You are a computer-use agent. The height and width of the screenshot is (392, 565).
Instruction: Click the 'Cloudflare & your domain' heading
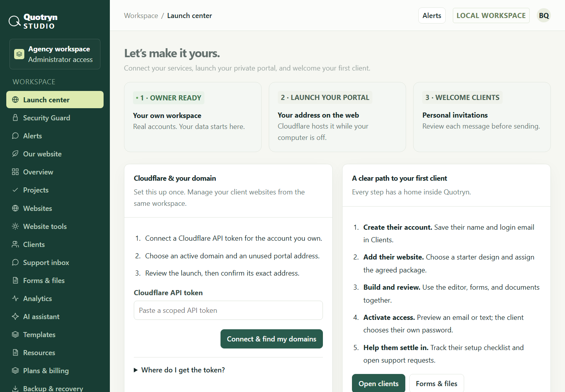pyautogui.click(x=175, y=178)
